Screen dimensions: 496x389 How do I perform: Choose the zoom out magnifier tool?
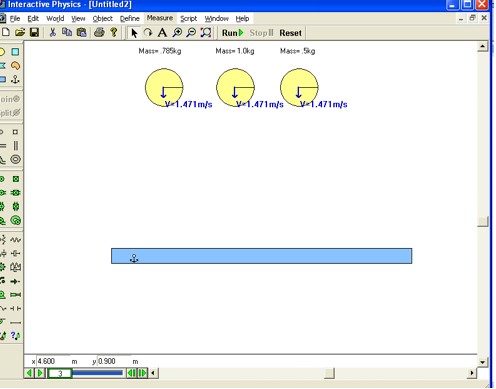point(191,33)
